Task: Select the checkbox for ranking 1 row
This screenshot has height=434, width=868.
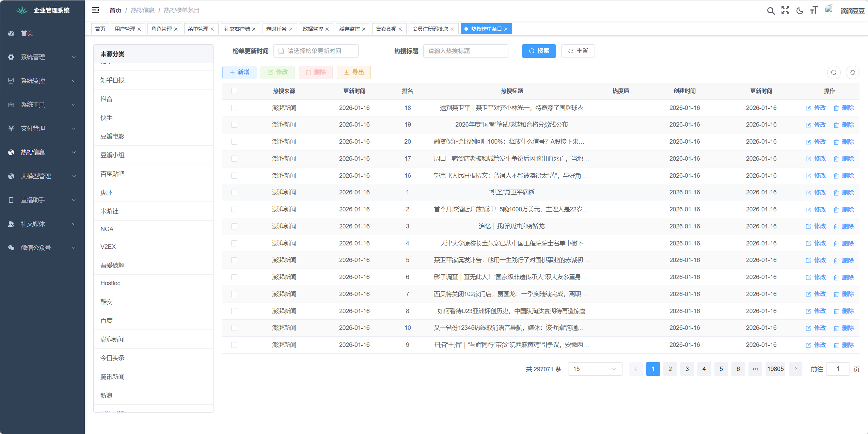Action: (234, 192)
